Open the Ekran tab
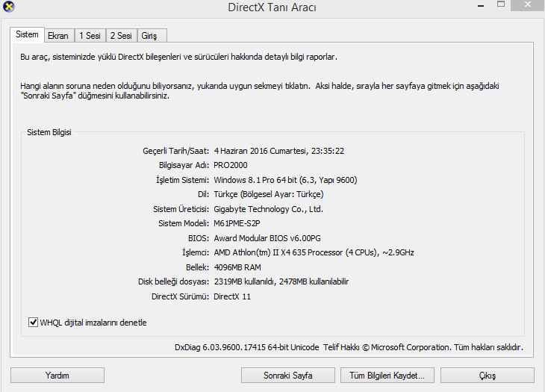Image resolution: width=545 pixels, height=392 pixels. [x=58, y=36]
